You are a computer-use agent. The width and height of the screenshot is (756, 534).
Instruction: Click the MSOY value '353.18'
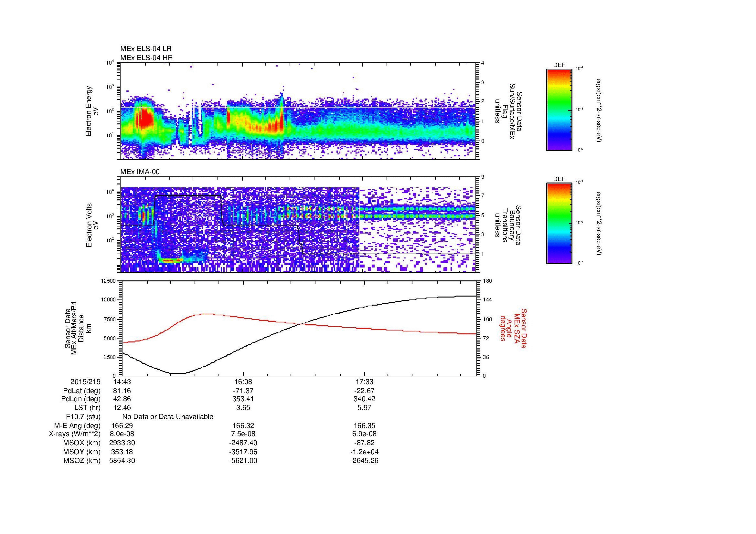click(122, 452)
